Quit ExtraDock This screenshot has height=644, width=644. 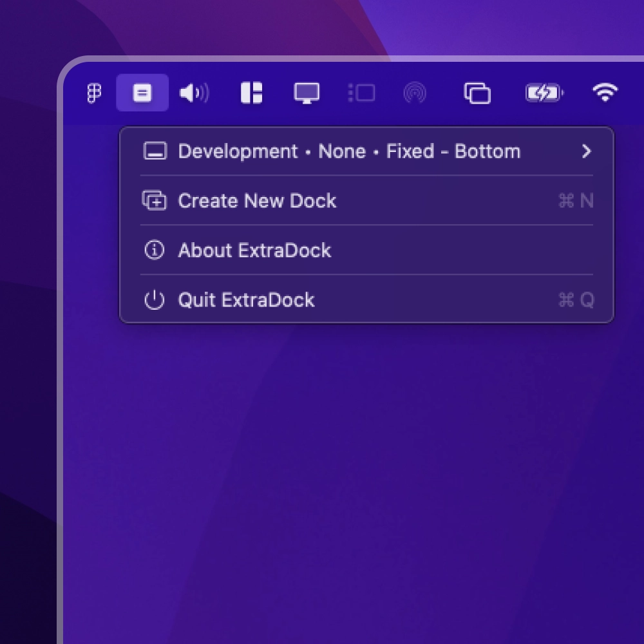(x=246, y=299)
